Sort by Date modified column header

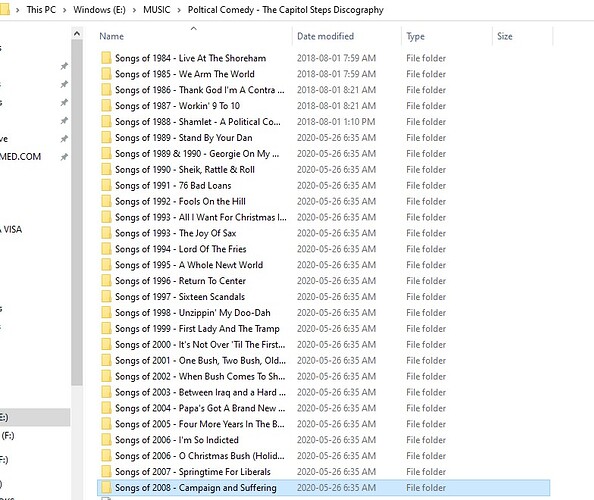click(325, 36)
